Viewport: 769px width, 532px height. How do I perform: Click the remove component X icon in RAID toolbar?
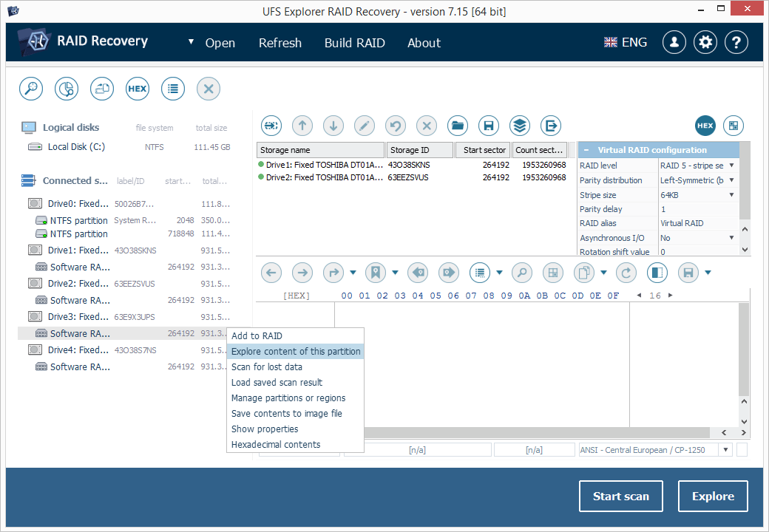[427, 126]
